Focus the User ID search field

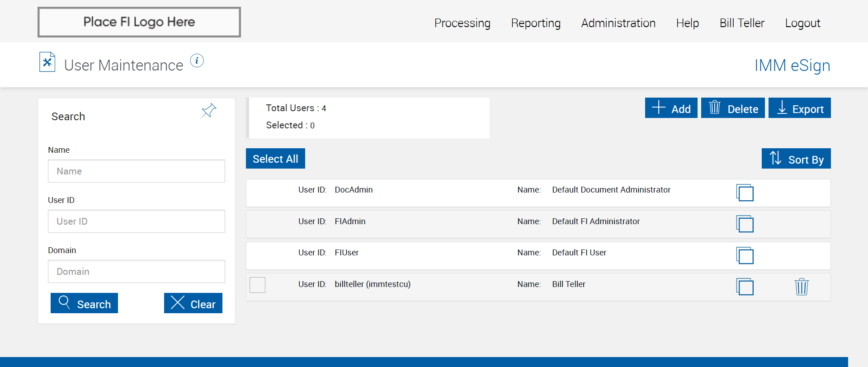136,221
